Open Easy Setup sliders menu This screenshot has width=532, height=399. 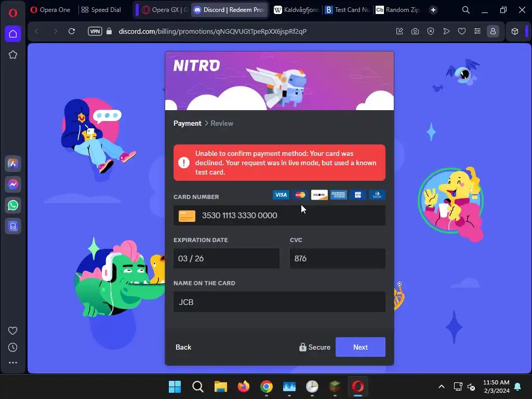coord(477,31)
